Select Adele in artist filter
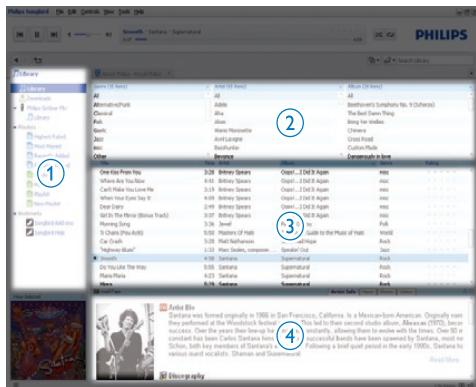The height and width of the screenshot is (387, 476). [x=221, y=105]
